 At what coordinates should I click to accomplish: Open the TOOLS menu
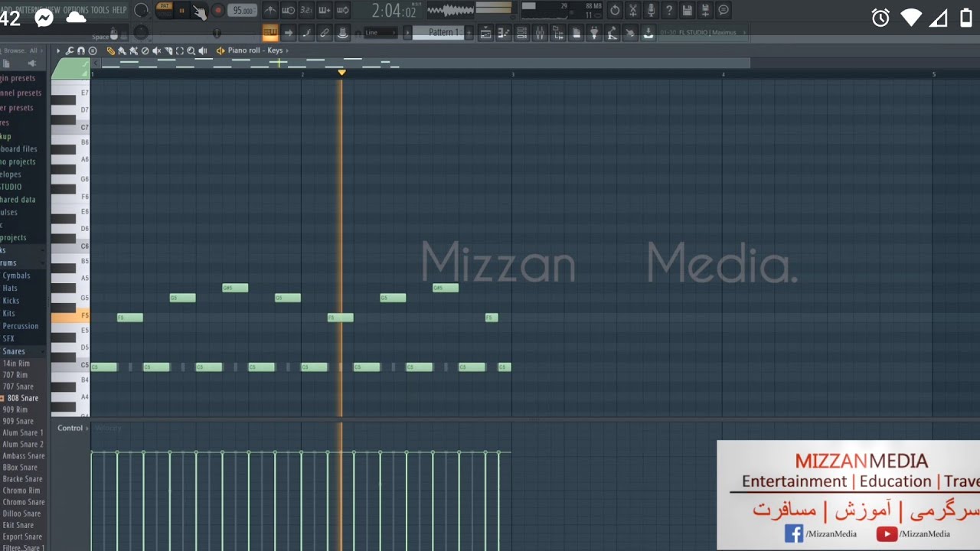point(100,10)
